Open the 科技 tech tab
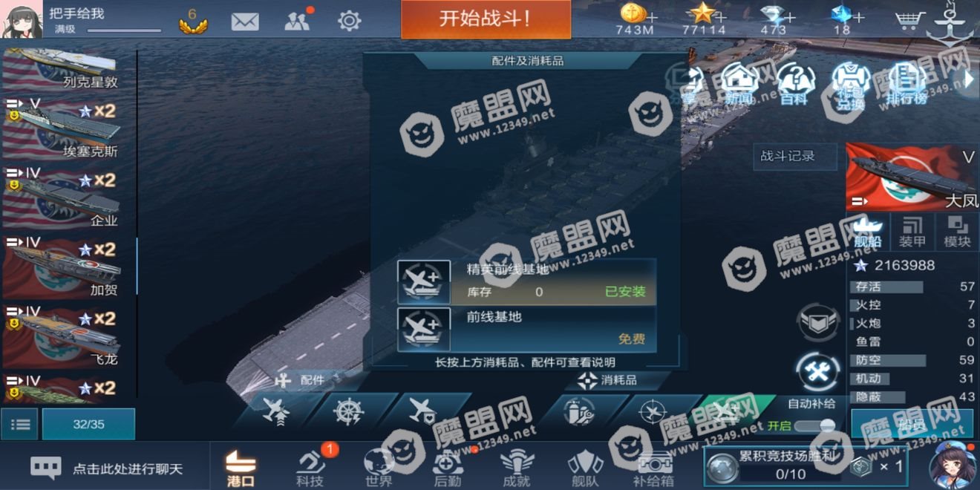The width and height of the screenshot is (980, 490). click(310, 468)
